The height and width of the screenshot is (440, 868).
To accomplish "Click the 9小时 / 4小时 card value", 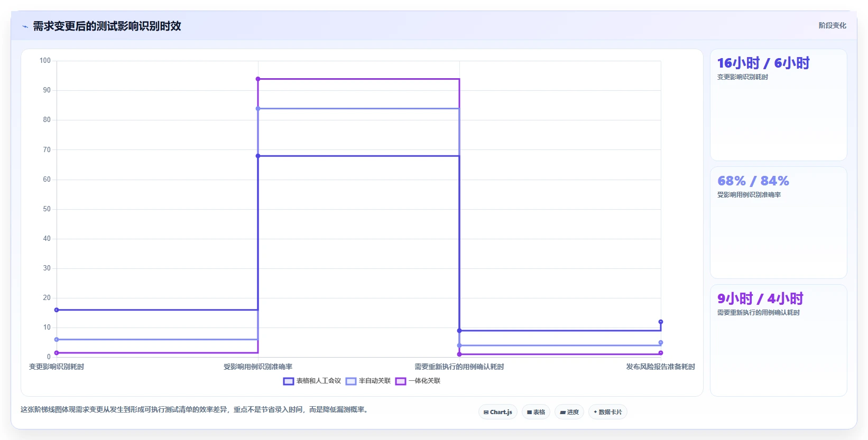I will pos(760,299).
